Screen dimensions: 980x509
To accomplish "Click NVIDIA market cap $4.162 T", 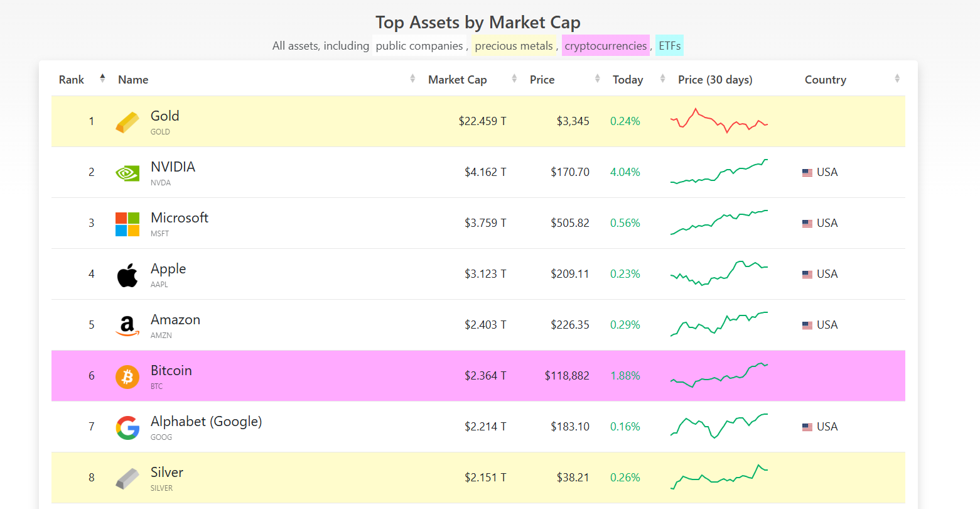I will coord(485,172).
